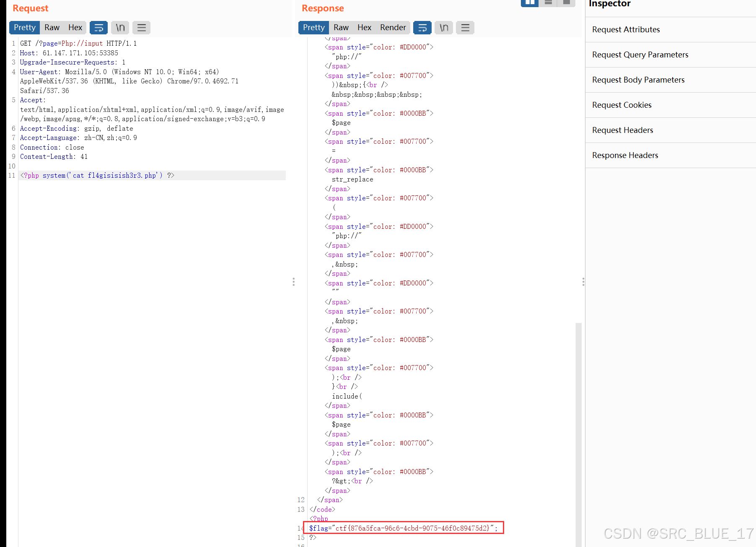The height and width of the screenshot is (547, 756).
Task: Enable word wrap in the Request editor
Action: 99,28
